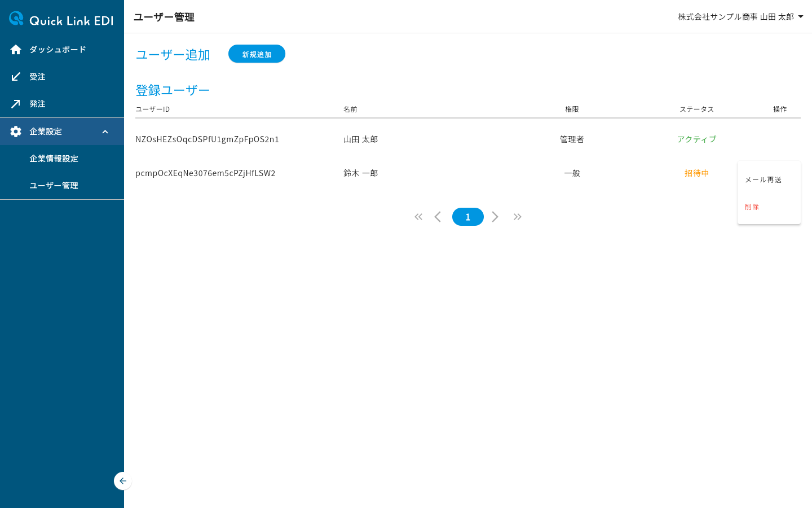Click the dashboard home icon
Screen dimensions: 812x508
(x=16, y=50)
